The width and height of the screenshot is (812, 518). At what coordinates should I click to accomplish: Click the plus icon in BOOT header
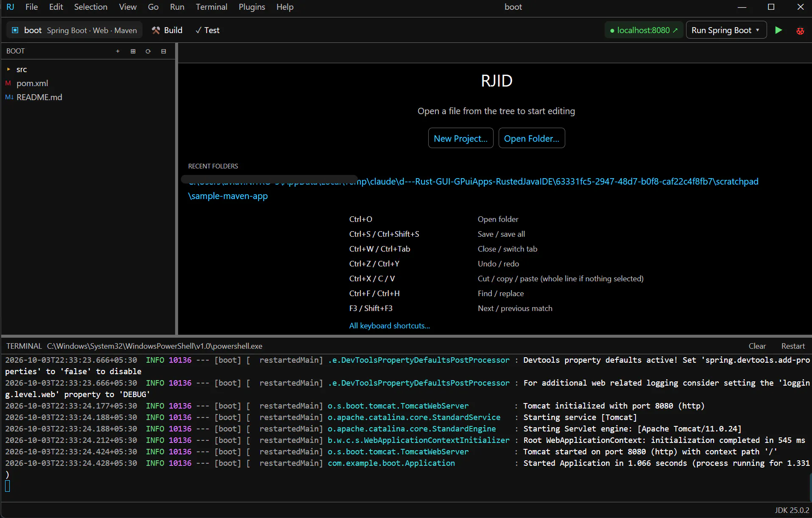coord(118,51)
